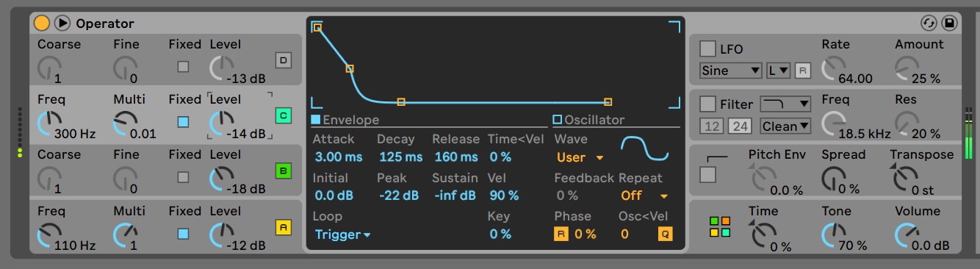Open the LFO Sine waveform dropdown
This screenshot has width=980, height=269.
[731, 71]
